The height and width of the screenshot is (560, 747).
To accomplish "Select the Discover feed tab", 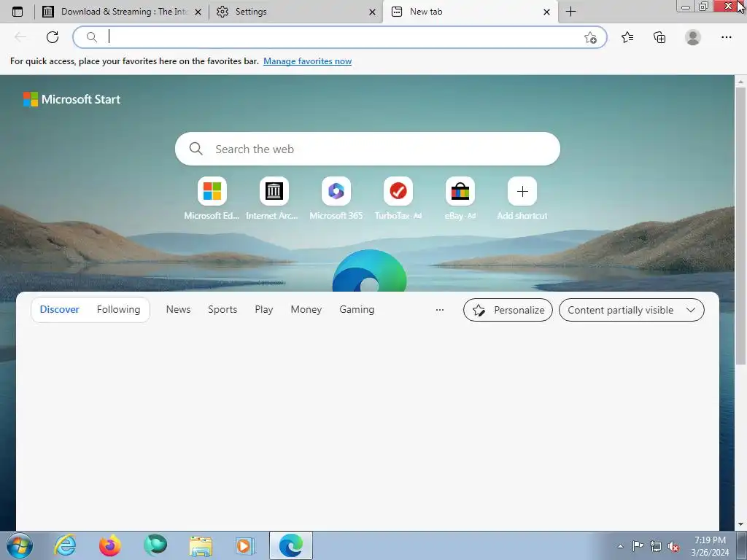I will (x=60, y=309).
